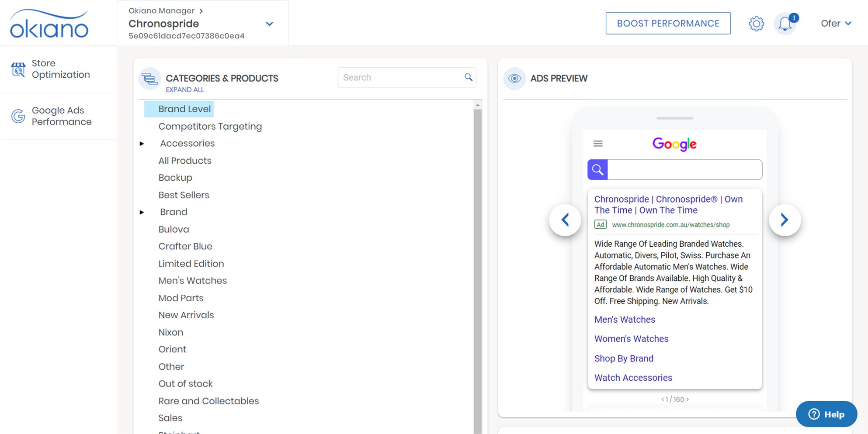Open the Shop By Brand sitelink
The width and height of the screenshot is (868, 434).
[x=624, y=358]
